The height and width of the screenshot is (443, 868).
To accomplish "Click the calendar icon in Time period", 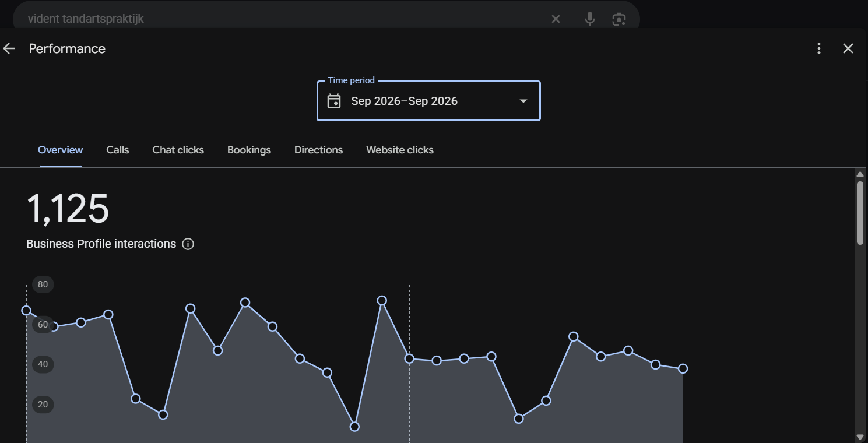I will click(334, 101).
